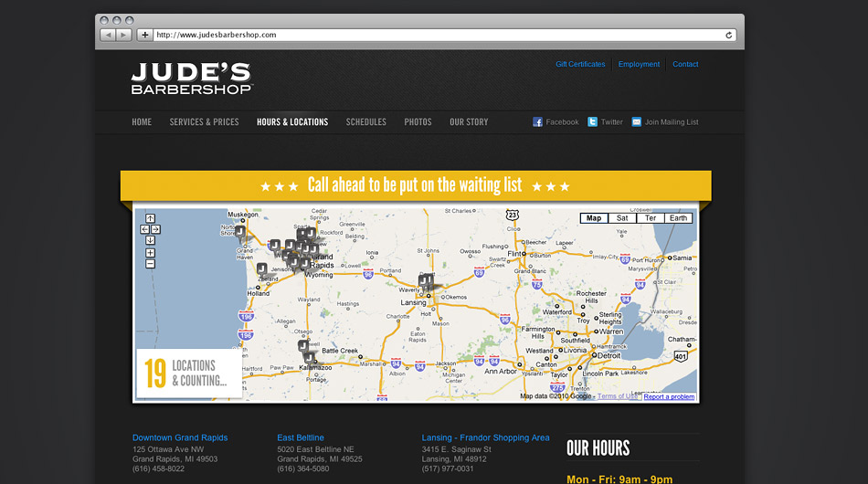Select Hours & Locations menu item
Image resolution: width=868 pixels, height=484 pixels.
tap(292, 121)
